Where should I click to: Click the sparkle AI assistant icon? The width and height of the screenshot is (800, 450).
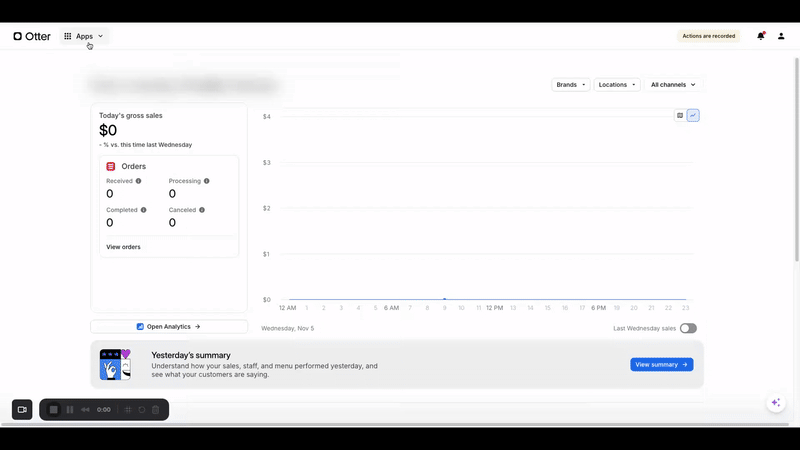tap(775, 402)
